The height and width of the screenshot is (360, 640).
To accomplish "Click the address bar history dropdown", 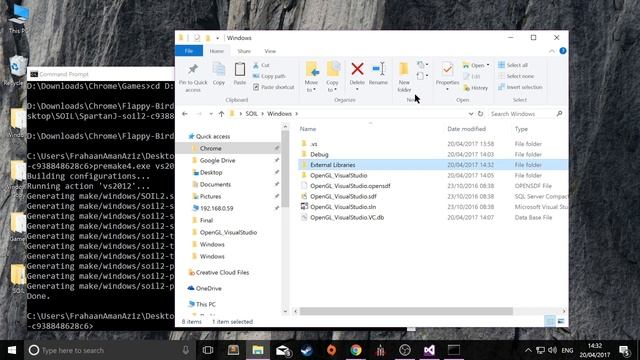I will coord(471,114).
